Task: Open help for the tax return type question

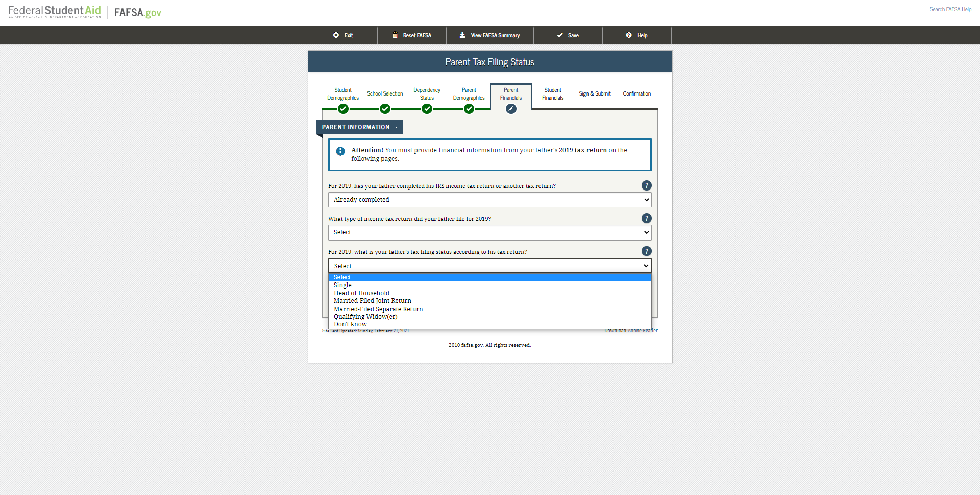Action: pos(647,218)
